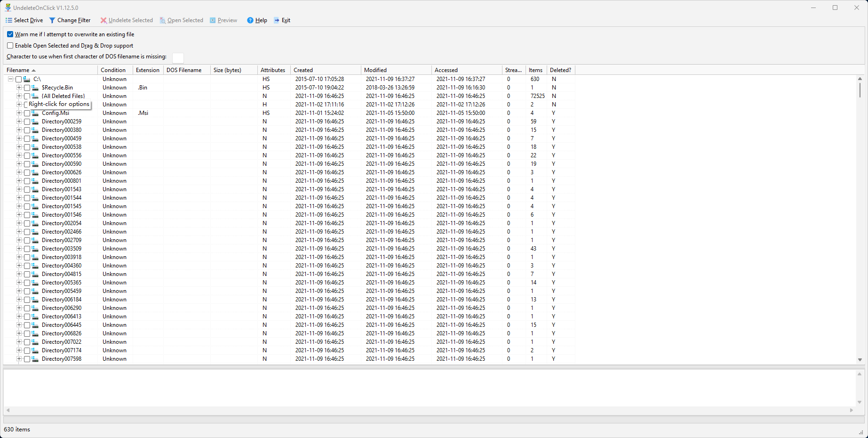Image resolution: width=868 pixels, height=438 pixels.
Task: Expand the $Recycle.Bin node
Action: click(19, 88)
